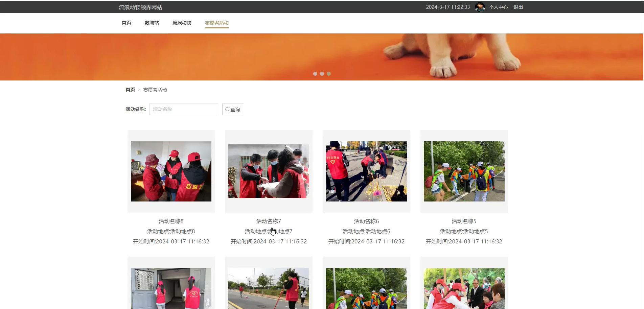The image size is (644, 309).
Task: Open the 活动名称6 thumbnail image
Action: [366, 171]
